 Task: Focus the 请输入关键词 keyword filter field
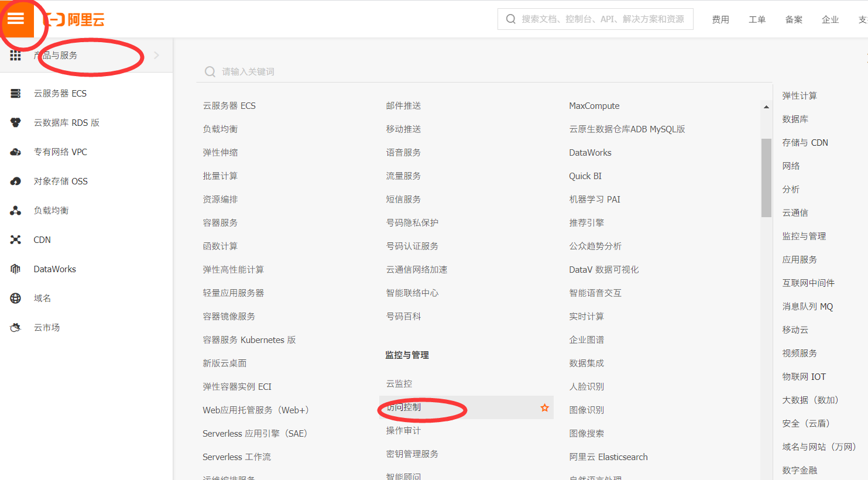(485, 72)
